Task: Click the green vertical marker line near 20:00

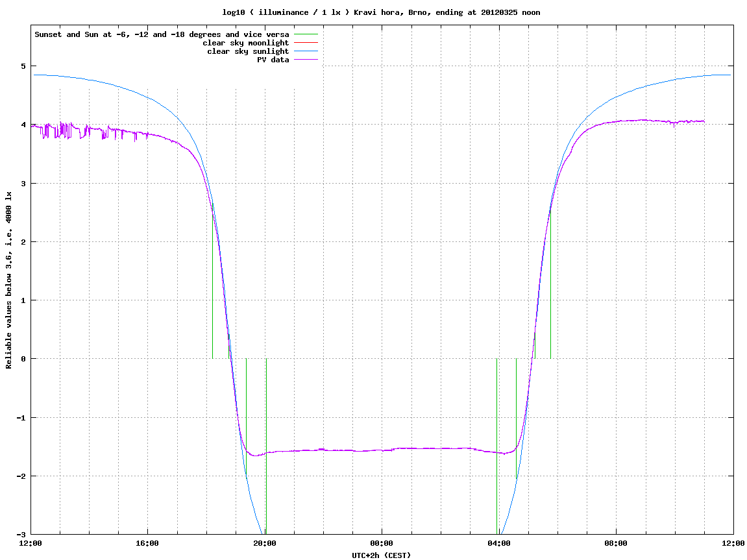Action: pyautogui.click(x=266, y=446)
